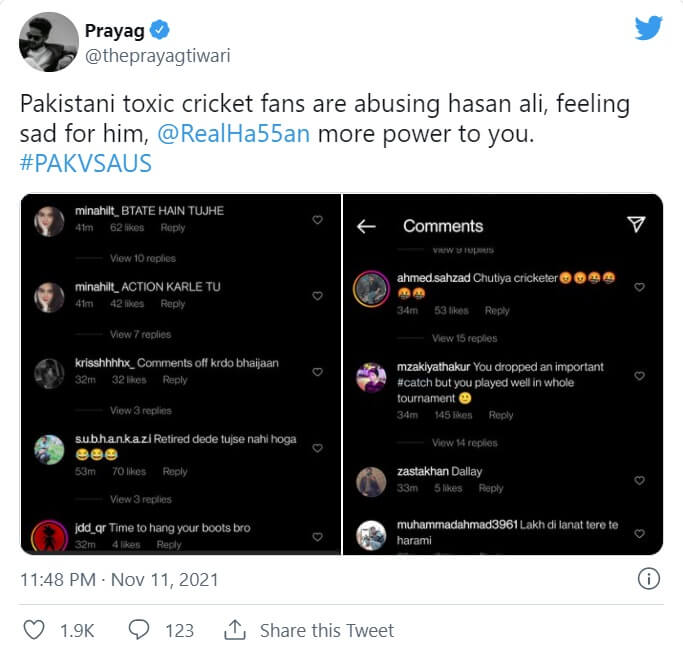The image size is (683, 654).
Task: Click the 11:48 PM Nov 11, 2021 timestamp
Action: pos(119,579)
